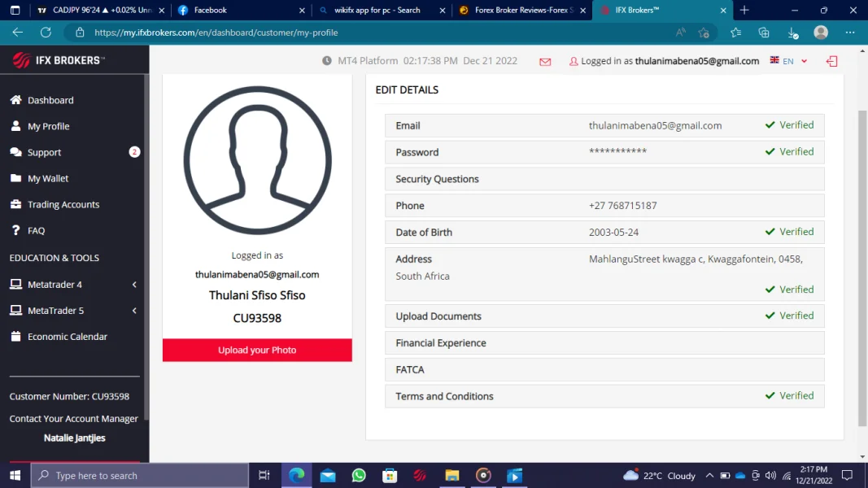
Task: Click the Read aloud icon in address bar
Action: (680, 33)
